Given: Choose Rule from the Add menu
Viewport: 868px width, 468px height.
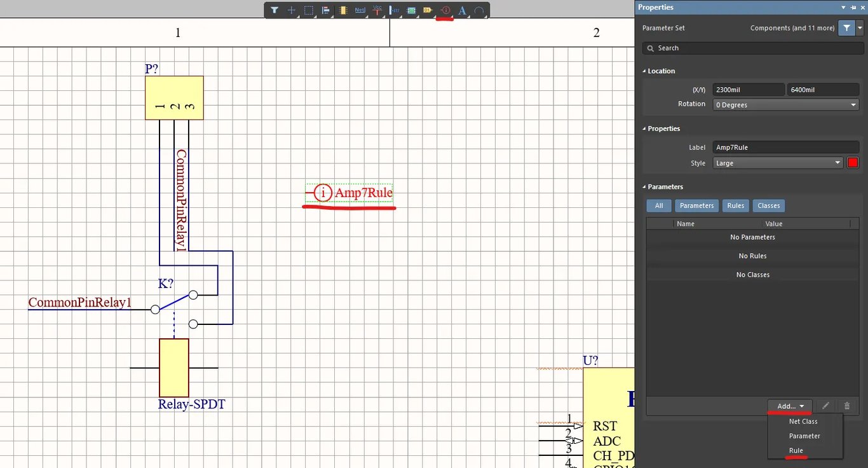Looking at the screenshot, I should coord(796,451).
